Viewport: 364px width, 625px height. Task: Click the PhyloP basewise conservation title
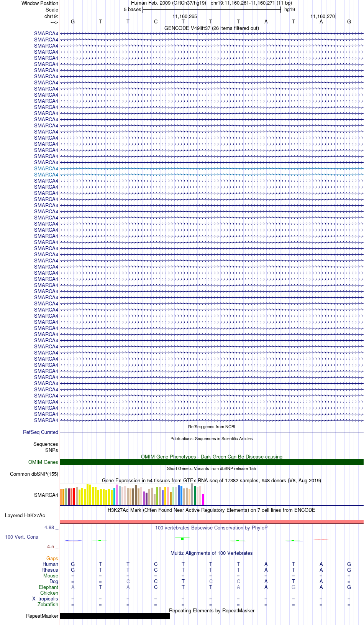212,528
